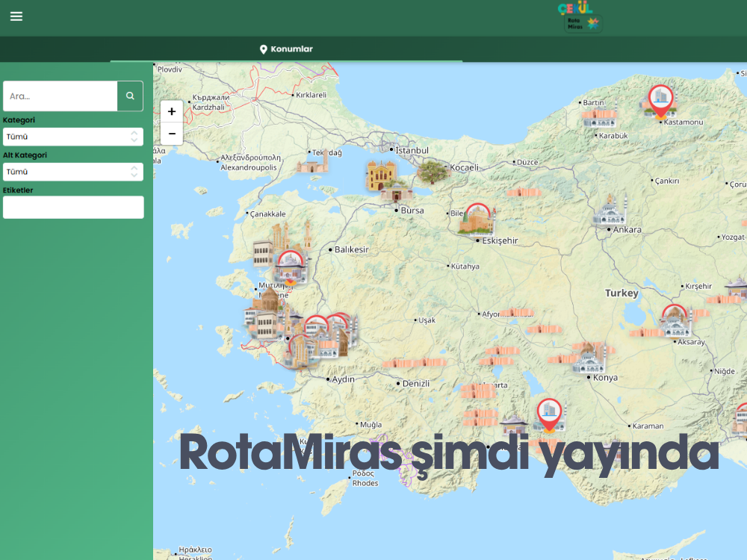Click the Uşak city label
747x560 pixels.
pos(427,320)
